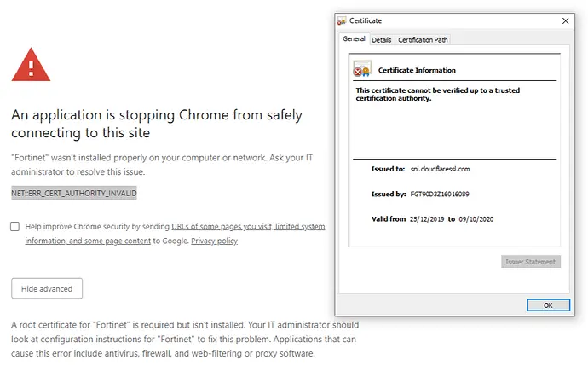Image resolution: width=588 pixels, height=389 pixels.
Task: Click the Certificate Information heading
Action: 417,70
